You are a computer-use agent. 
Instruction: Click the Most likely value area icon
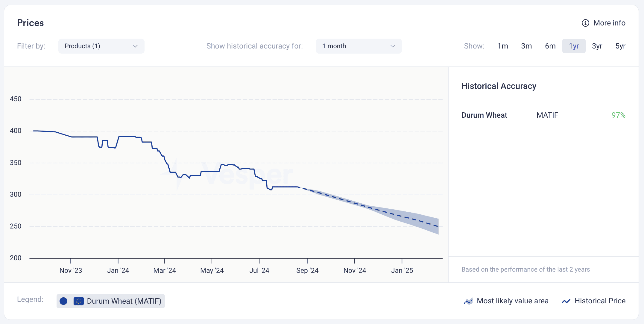coord(468,301)
